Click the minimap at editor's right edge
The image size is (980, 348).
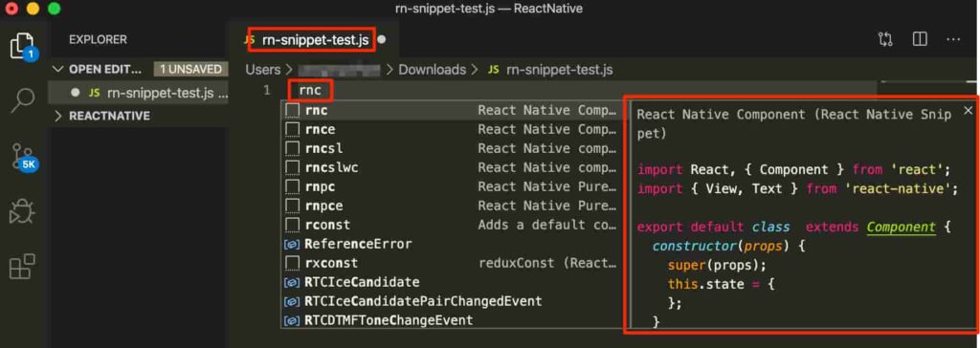926,82
